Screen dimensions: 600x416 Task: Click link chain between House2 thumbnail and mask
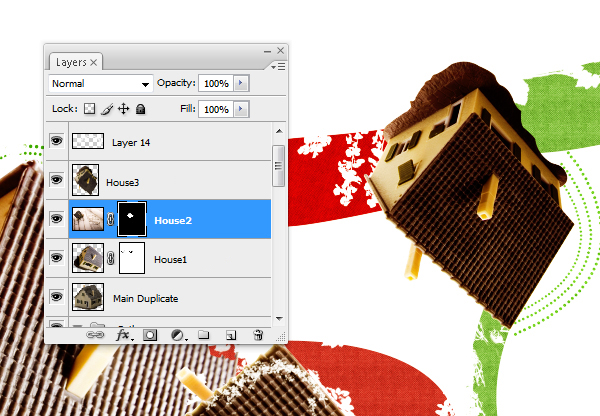[110, 219]
